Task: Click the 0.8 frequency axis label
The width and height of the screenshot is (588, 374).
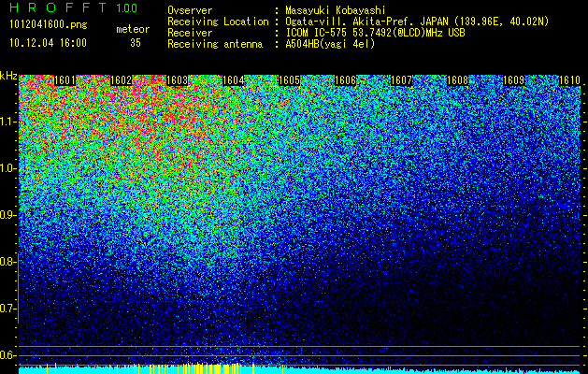Action: click(x=7, y=262)
